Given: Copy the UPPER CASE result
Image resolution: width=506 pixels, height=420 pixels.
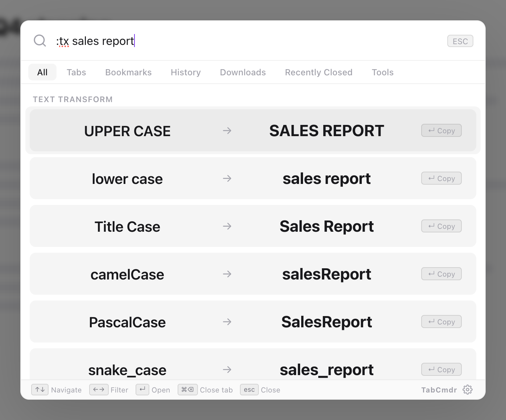Looking at the screenshot, I should 441,130.
